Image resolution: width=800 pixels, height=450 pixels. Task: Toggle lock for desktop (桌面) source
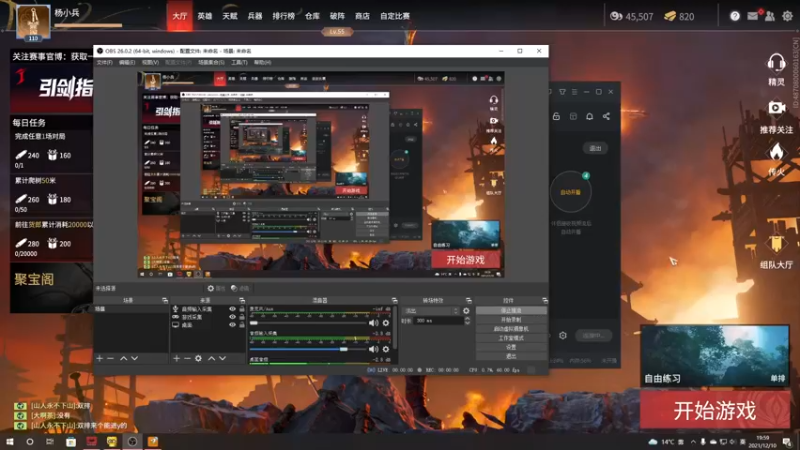tap(242, 324)
